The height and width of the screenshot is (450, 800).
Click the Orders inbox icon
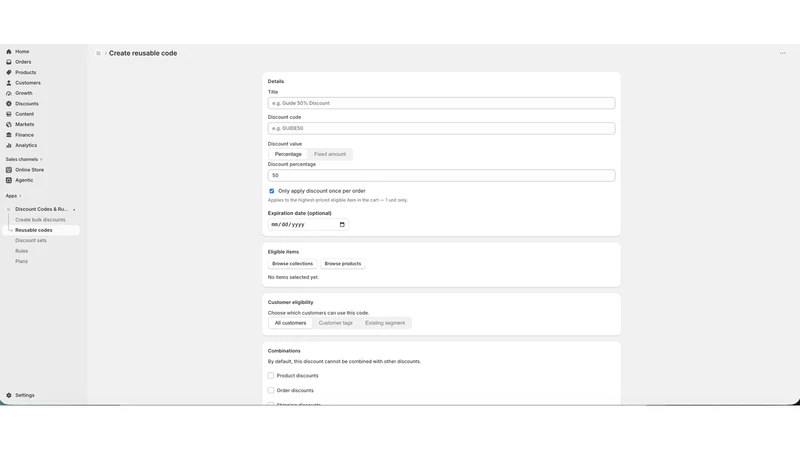tap(9, 62)
